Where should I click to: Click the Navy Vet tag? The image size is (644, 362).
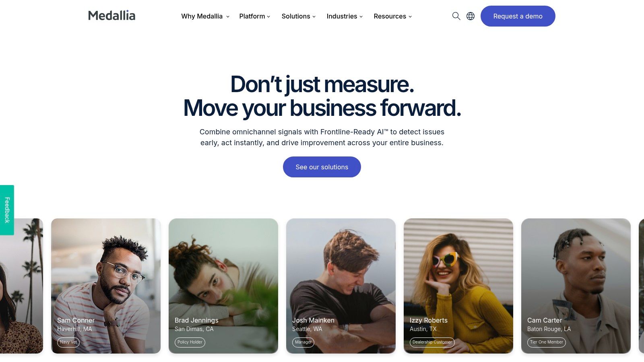click(x=68, y=342)
